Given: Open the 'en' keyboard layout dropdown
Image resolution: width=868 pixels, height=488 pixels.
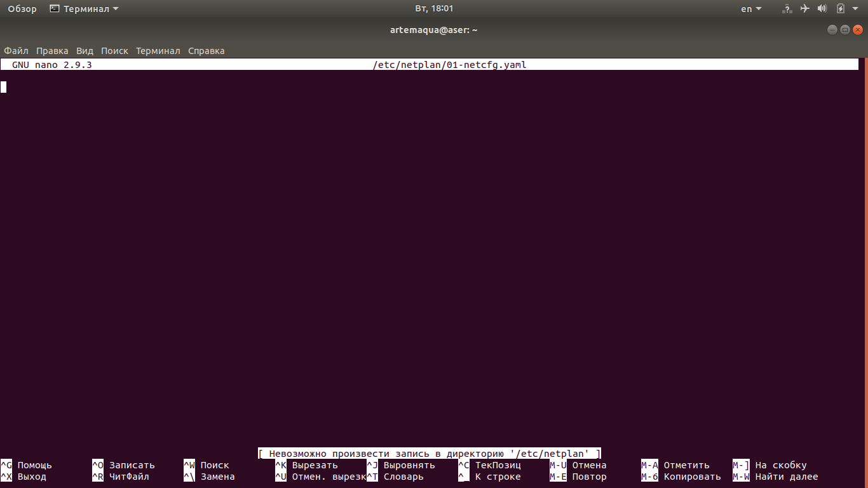Looking at the screenshot, I should (x=750, y=9).
